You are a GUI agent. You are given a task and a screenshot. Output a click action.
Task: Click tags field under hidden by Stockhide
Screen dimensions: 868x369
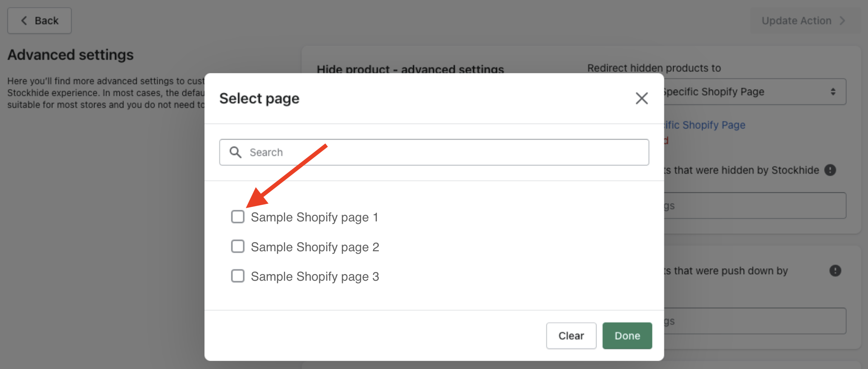[754, 206]
